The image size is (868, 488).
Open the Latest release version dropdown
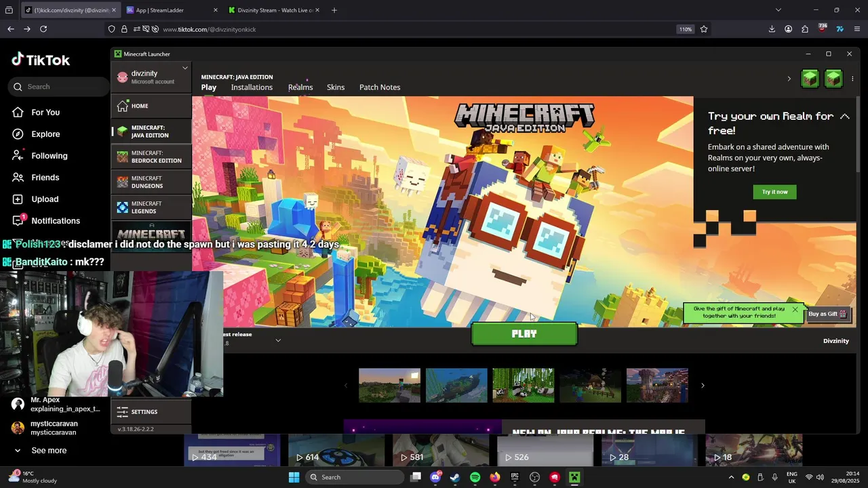pos(278,340)
